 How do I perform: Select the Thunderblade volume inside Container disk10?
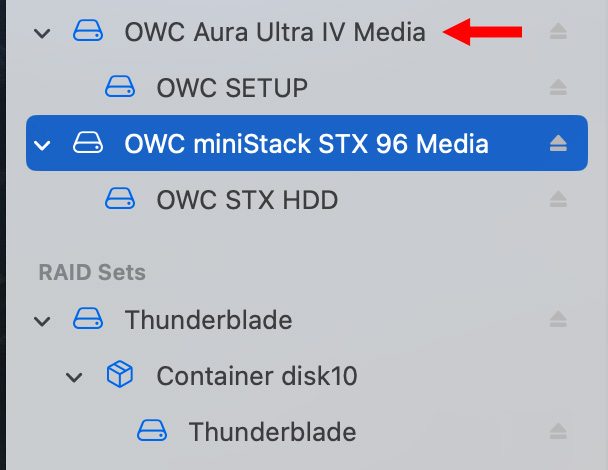click(x=272, y=432)
